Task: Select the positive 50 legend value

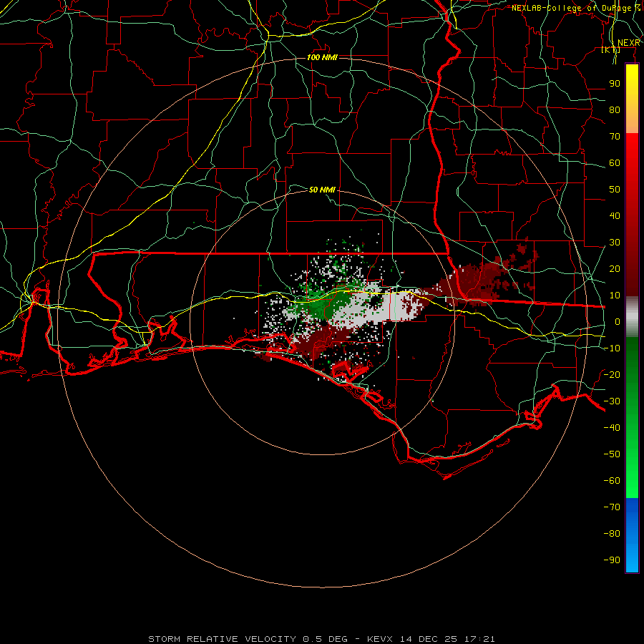Action: pos(615,190)
